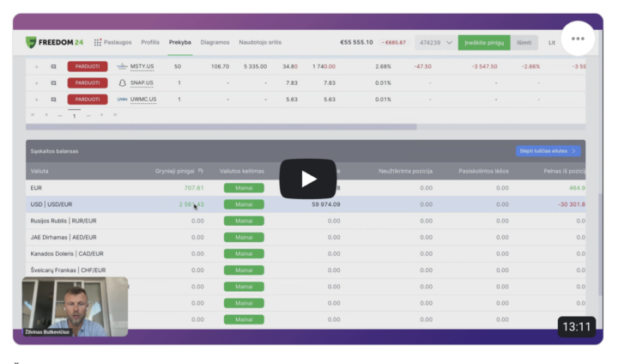Viewport: 618px width, 364px height.
Task: Open the MSTY.US row comment icon
Action: pyautogui.click(x=53, y=67)
